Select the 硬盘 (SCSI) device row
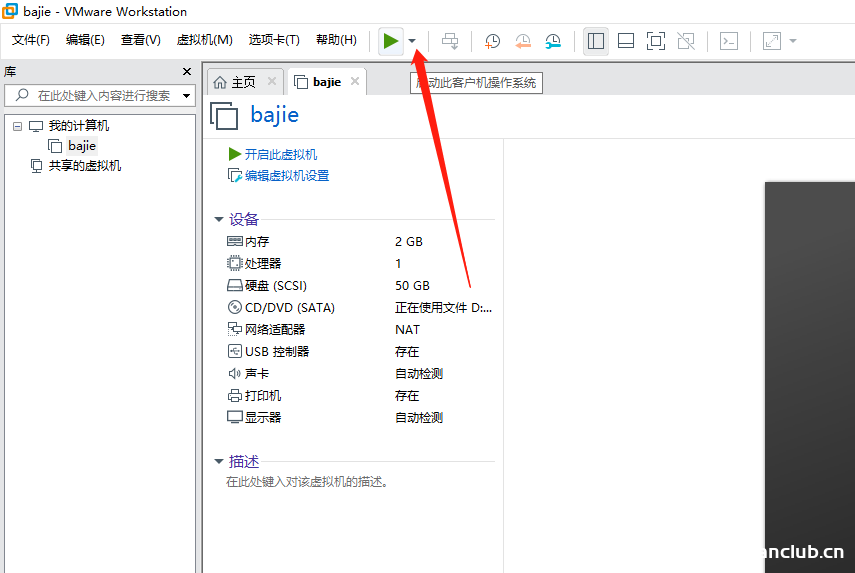Screen dimensions: 855x573 [x=360, y=286]
